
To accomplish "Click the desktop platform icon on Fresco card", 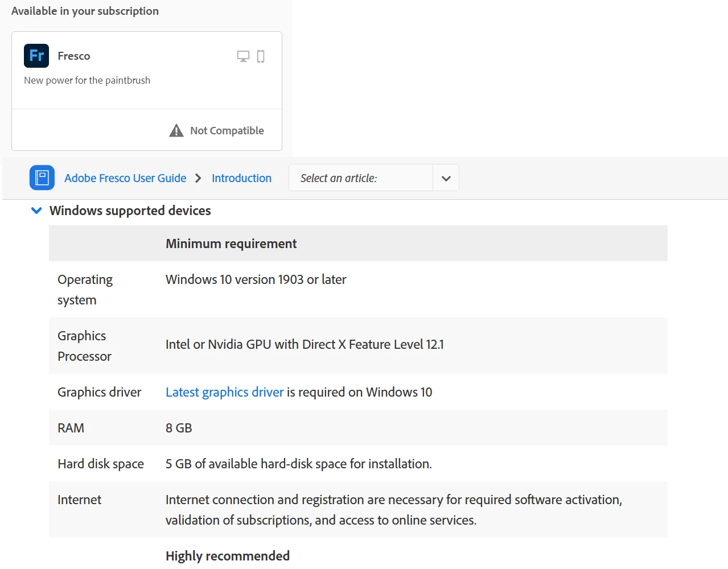I will 243,56.
